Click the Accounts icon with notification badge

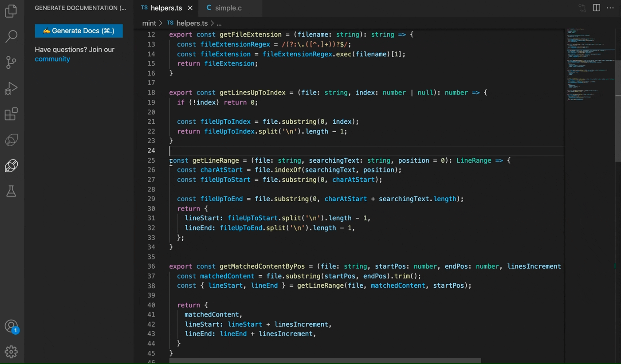(11, 326)
